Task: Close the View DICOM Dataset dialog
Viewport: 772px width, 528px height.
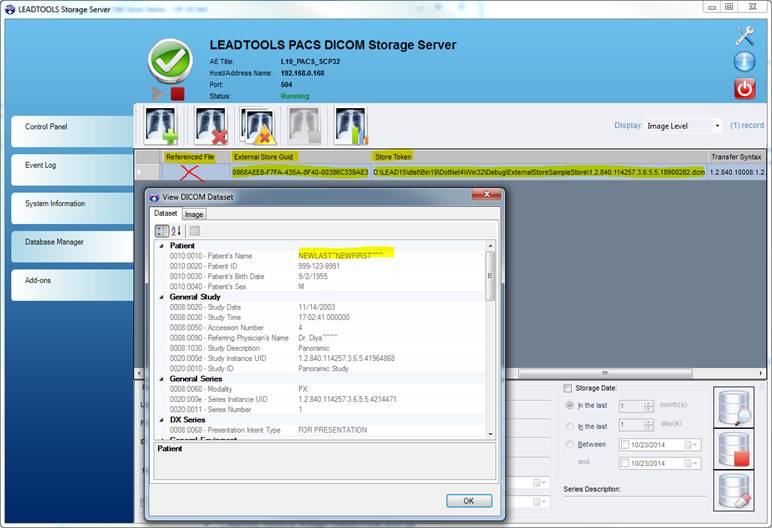Action: [x=486, y=195]
